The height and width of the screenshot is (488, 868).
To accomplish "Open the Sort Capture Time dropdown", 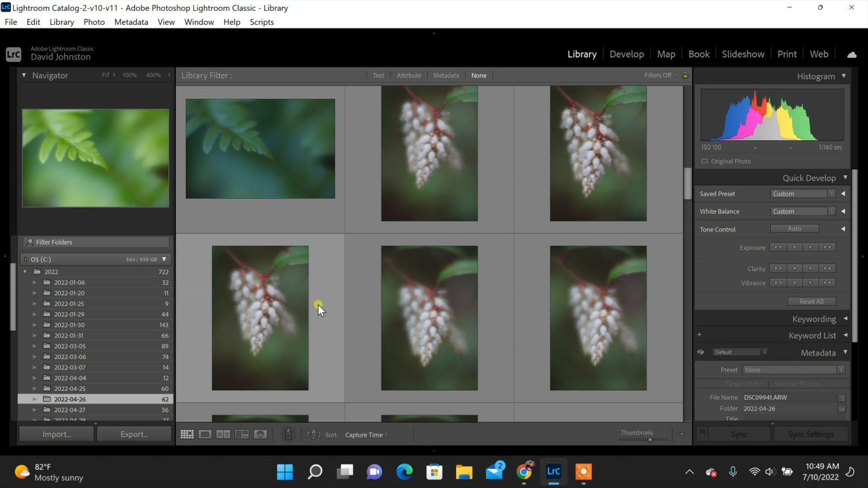I will pyautogui.click(x=365, y=434).
